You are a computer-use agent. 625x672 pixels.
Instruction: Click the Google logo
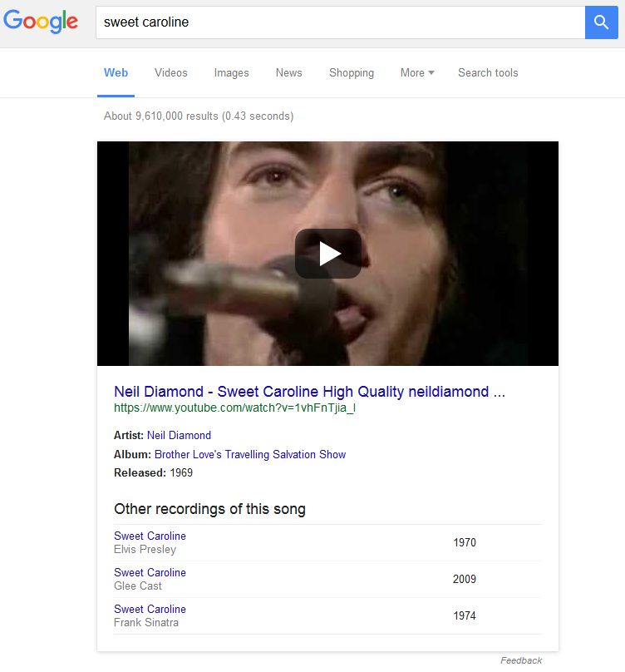point(41,22)
